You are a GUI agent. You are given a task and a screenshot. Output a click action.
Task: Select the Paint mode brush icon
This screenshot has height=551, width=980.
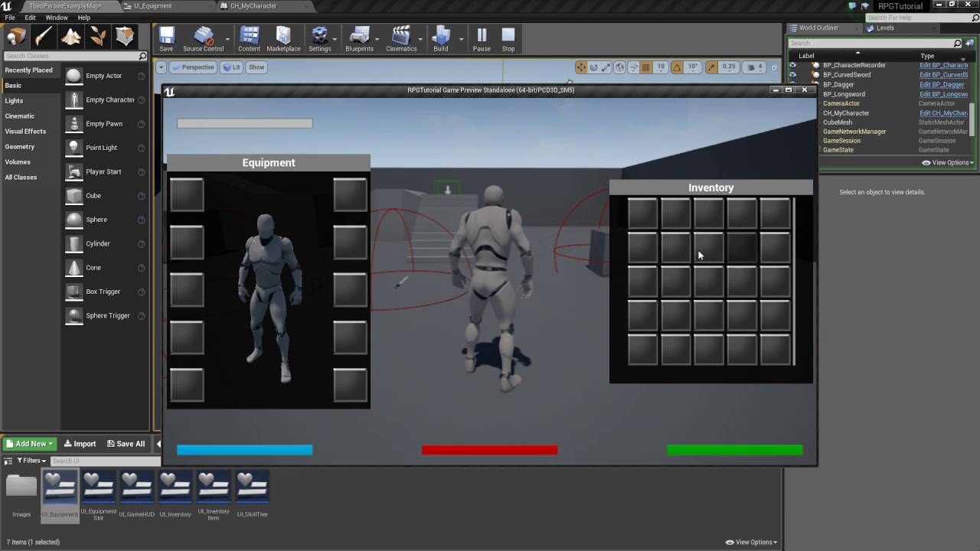(44, 37)
